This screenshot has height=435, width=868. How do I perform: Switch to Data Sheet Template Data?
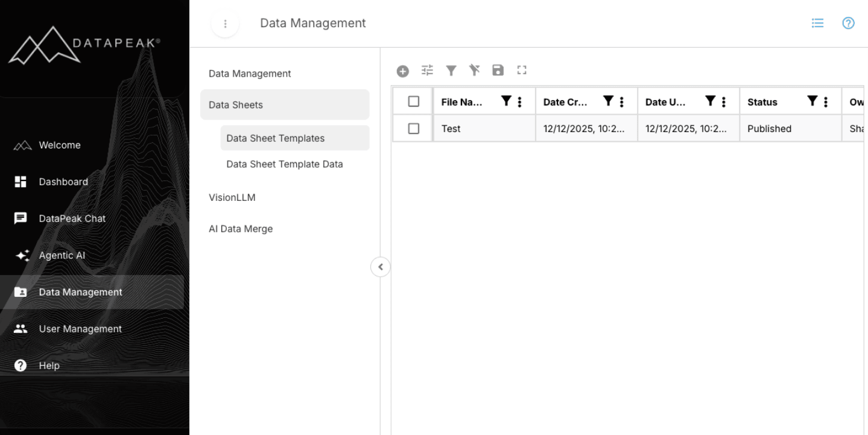[284, 164]
